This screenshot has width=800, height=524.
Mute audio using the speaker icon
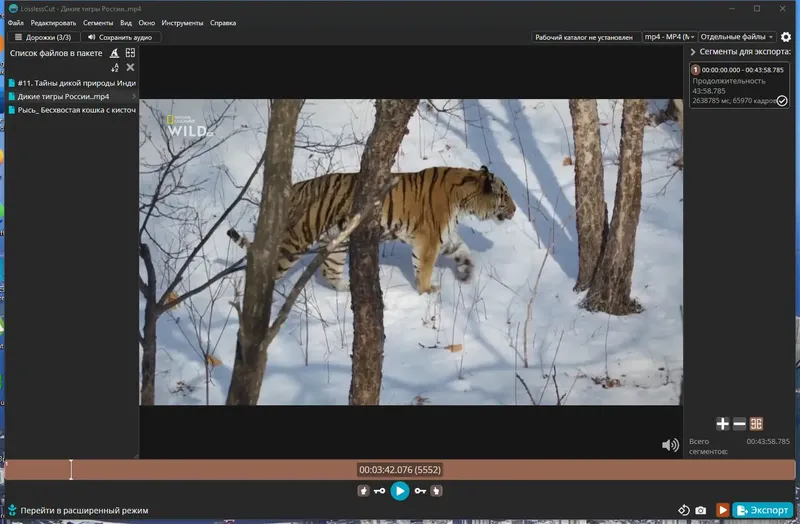[670, 445]
